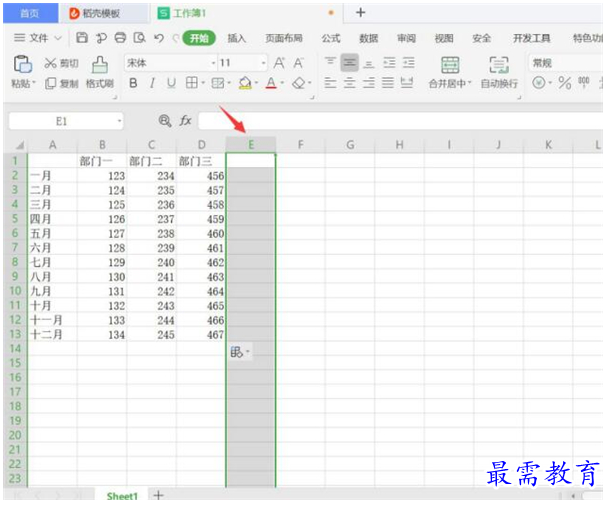
Task: Toggle middle vertical alignment
Action: (349, 62)
